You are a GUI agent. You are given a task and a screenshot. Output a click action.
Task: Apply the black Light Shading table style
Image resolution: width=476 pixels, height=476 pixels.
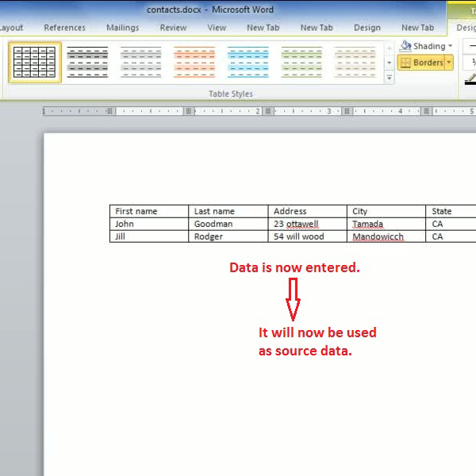pyautogui.click(x=87, y=63)
